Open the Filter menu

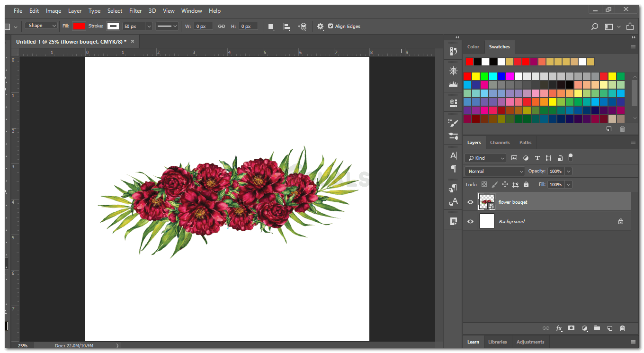tap(135, 10)
